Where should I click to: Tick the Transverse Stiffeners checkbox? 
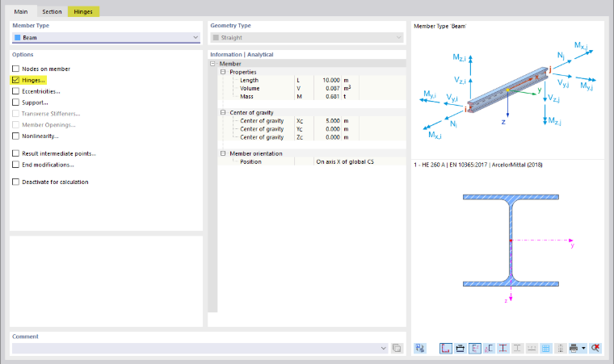pos(15,114)
